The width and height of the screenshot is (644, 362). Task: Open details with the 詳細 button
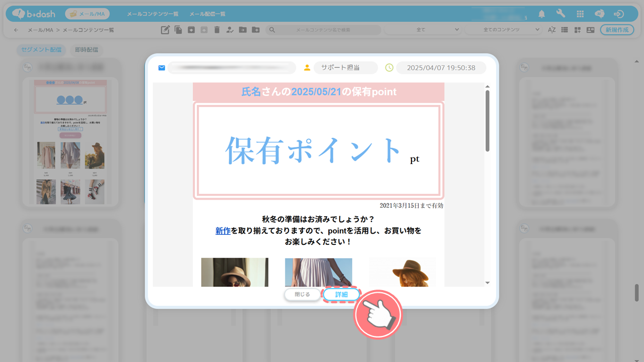pyautogui.click(x=341, y=294)
